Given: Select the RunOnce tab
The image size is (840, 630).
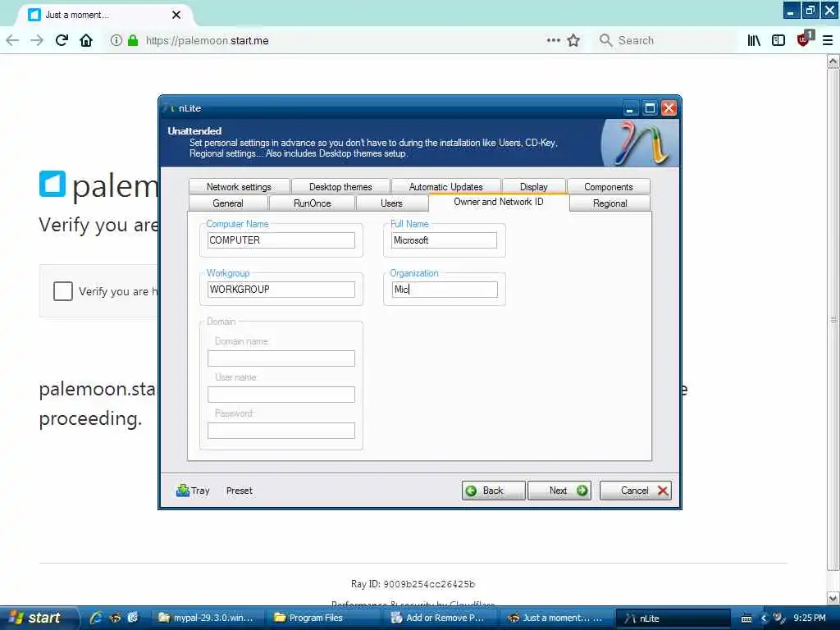Looking at the screenshot, I should 313,203.
